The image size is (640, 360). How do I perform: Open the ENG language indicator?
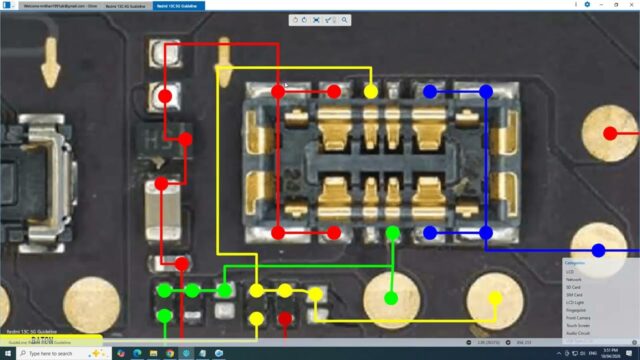point(593,353)
